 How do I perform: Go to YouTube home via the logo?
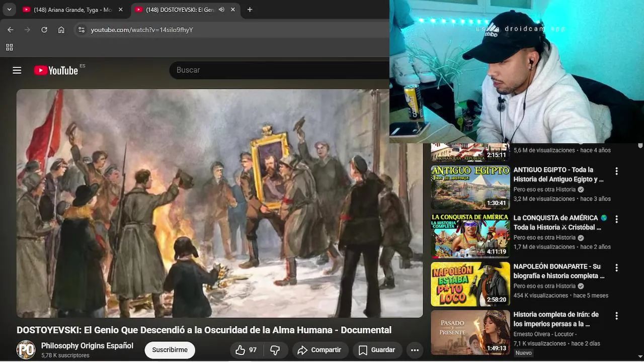click(56, 70)
